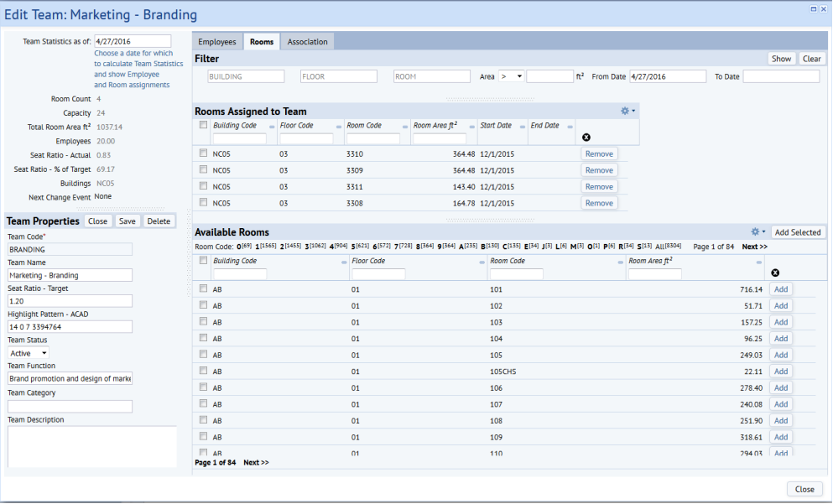The width and height of the screenshot is (833, 504).
Task: Switch to the Employees tab
Action: point(216,41)
